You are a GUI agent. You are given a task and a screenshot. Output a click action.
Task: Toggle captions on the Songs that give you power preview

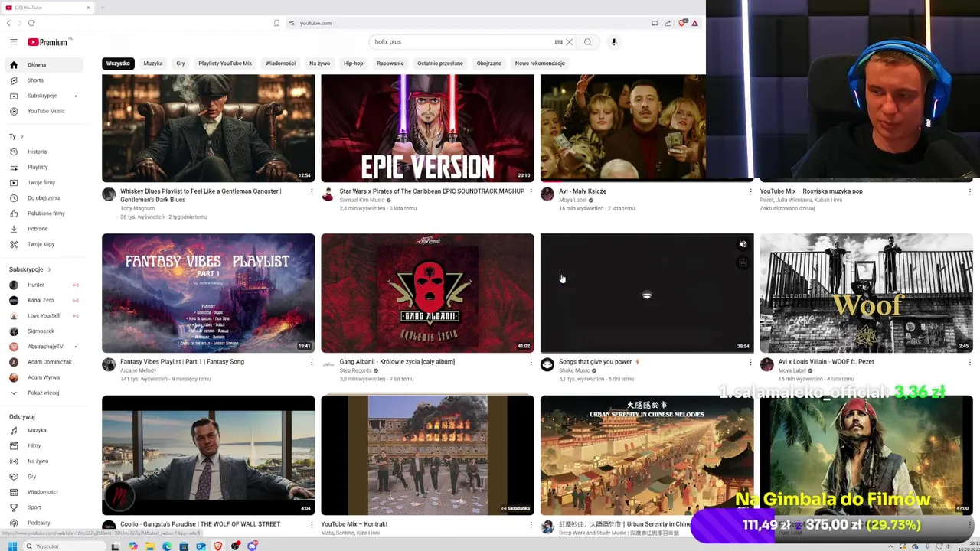point(743,262)
